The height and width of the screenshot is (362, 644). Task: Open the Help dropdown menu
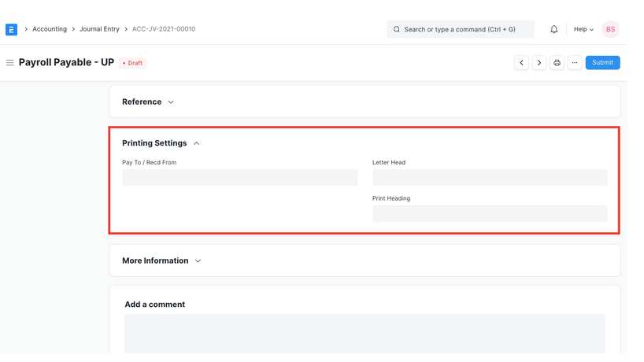(583, 29)
